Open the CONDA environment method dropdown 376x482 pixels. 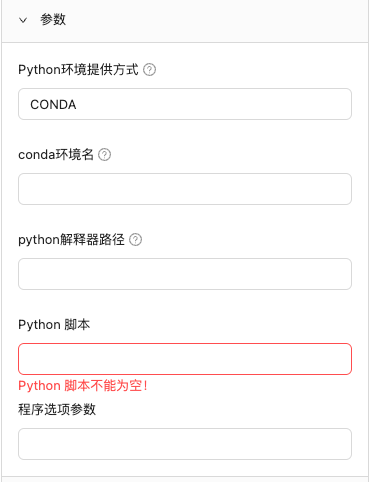point(185,104)
